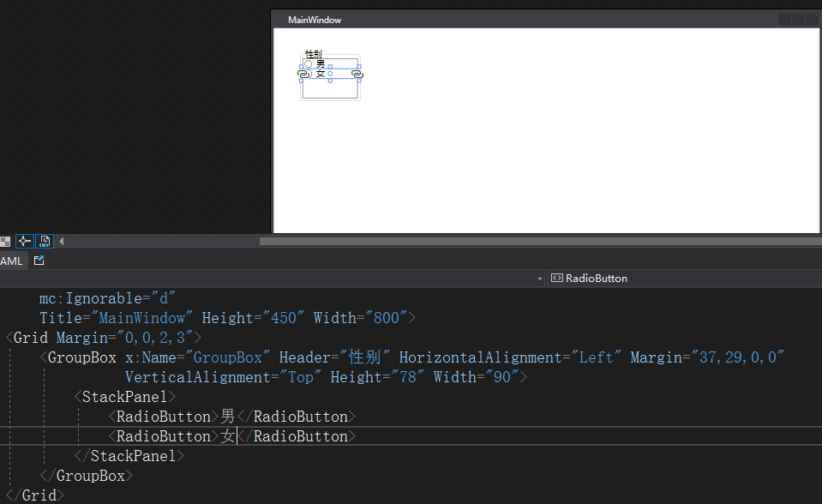Select the 女 radio button in designer
The image size is (822, 504).
[x=320, y=74]
